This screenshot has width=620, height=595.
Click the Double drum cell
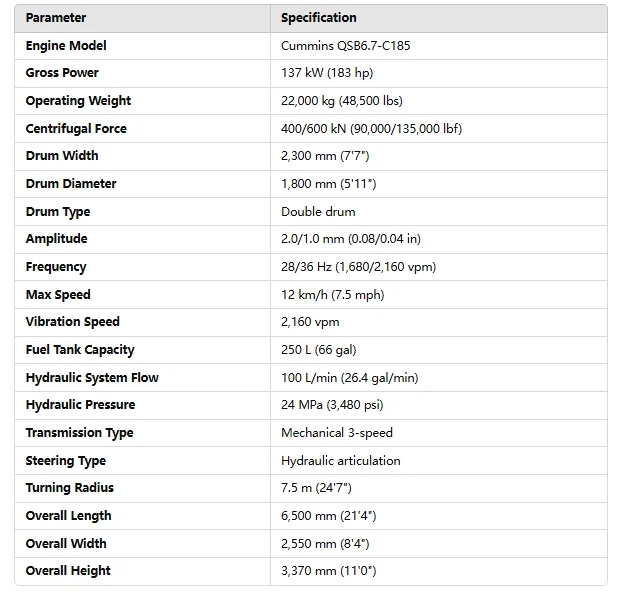tap(318, 212)
